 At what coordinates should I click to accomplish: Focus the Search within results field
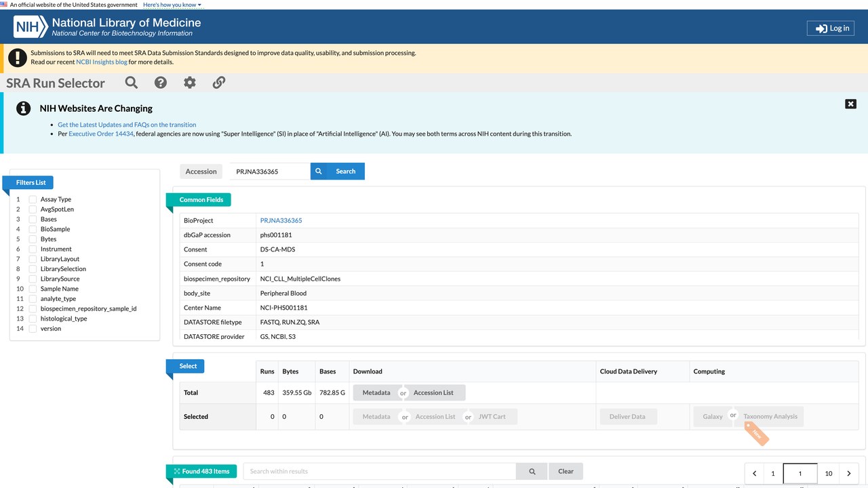pyautogui.click(x=380, y=472)
